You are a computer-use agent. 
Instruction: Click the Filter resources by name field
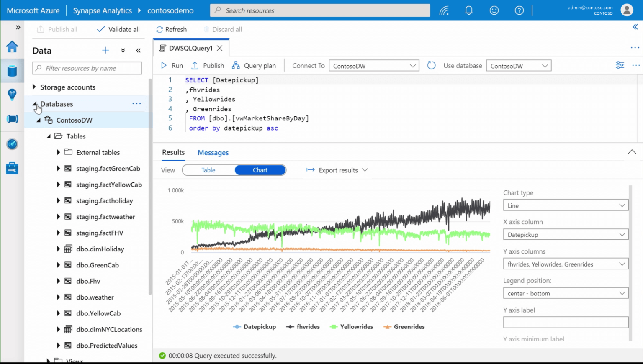pyautogui.click(x=87, y=68)
